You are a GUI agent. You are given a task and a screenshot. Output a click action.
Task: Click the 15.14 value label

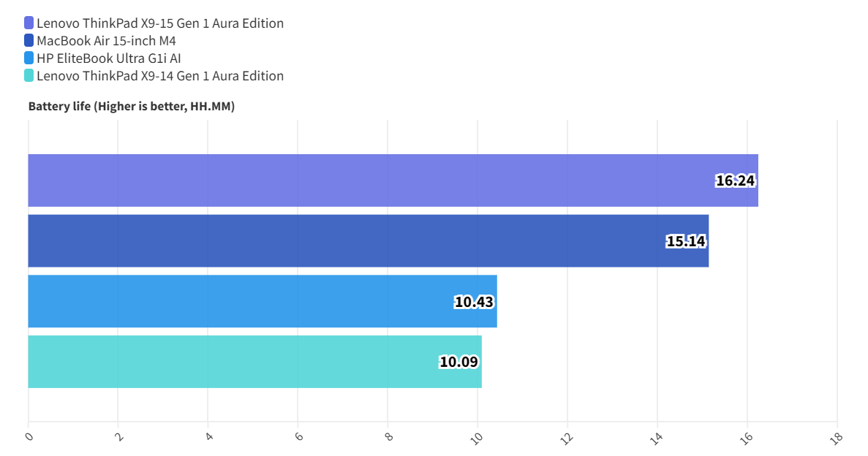coord(686,240)
